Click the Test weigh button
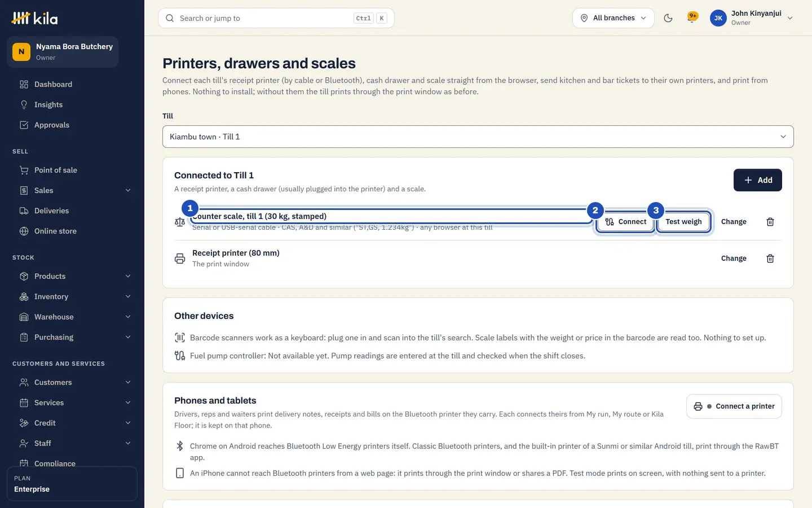 683,222
